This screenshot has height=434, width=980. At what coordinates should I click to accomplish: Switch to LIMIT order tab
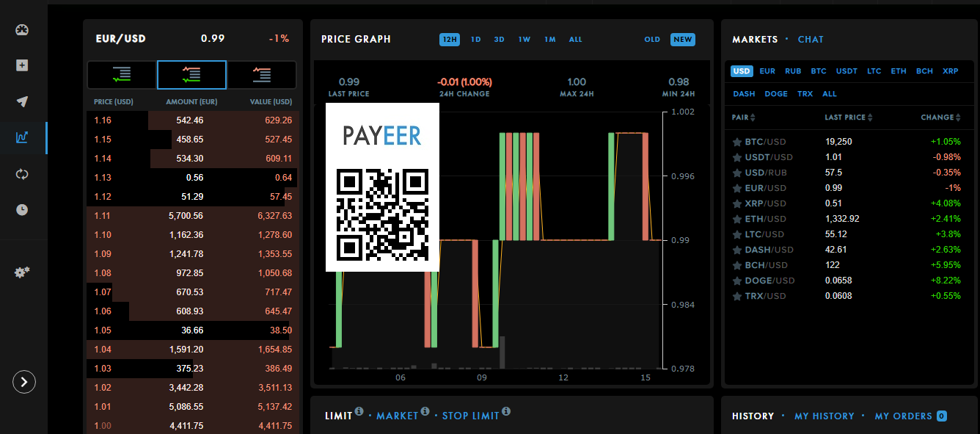click(x=338, y=416)
